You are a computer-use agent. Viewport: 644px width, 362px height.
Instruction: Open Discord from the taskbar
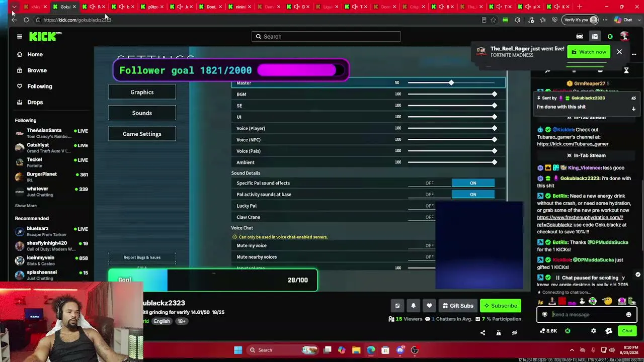point(400,350)
